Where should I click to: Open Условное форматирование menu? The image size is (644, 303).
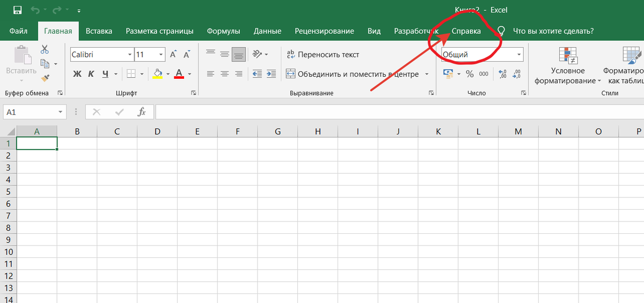pyautogui.click(x=568, y=65)
